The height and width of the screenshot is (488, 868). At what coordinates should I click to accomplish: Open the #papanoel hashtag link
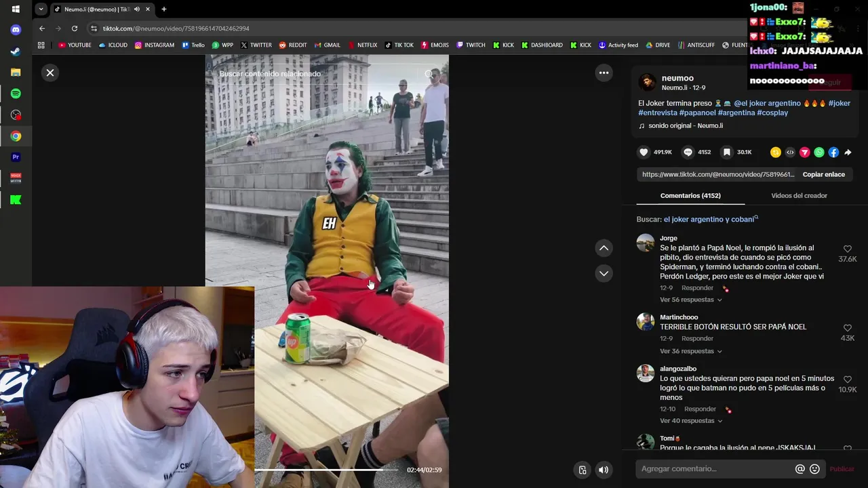click(x=697, y=113)
